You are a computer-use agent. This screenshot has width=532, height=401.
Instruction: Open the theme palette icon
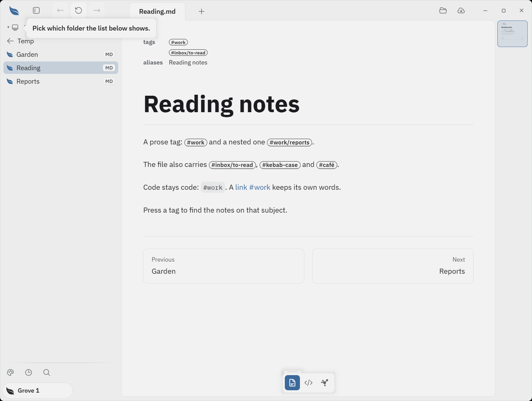pyautogui.click(x=10, y=372)
